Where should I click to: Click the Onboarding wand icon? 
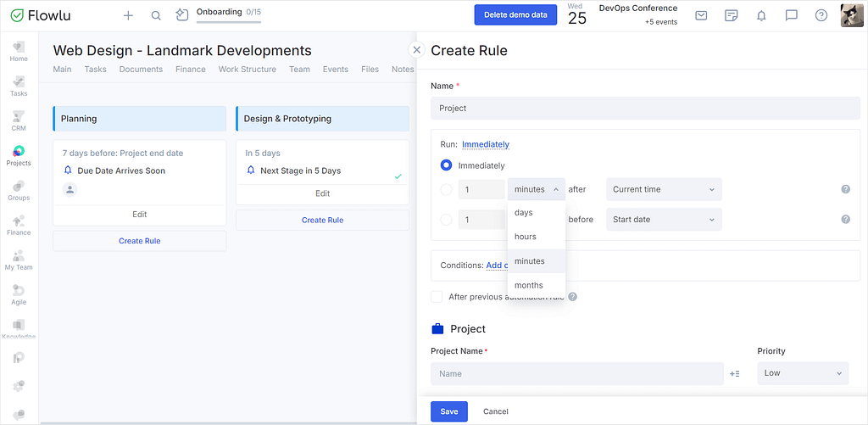pos(182,15)
